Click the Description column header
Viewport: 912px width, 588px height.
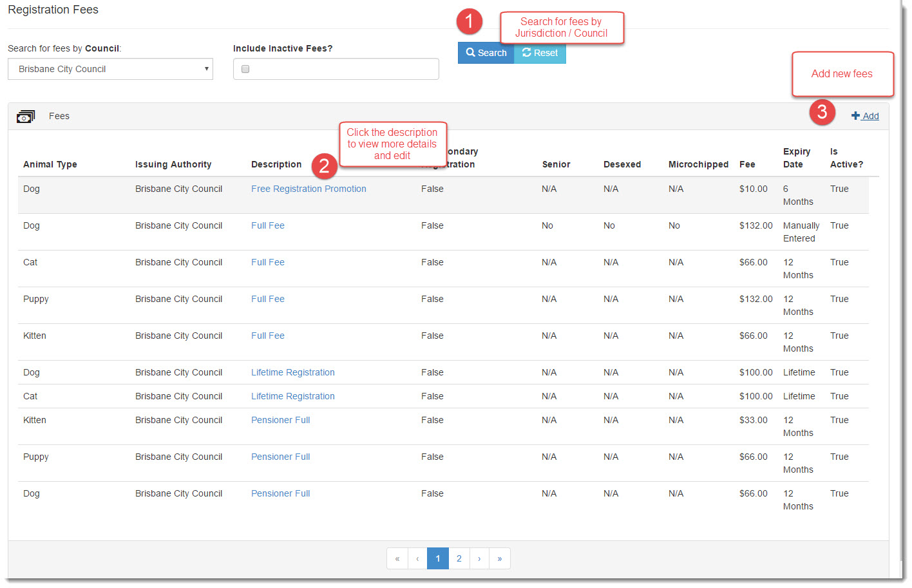pyautogui.click(x=276, y=164)
